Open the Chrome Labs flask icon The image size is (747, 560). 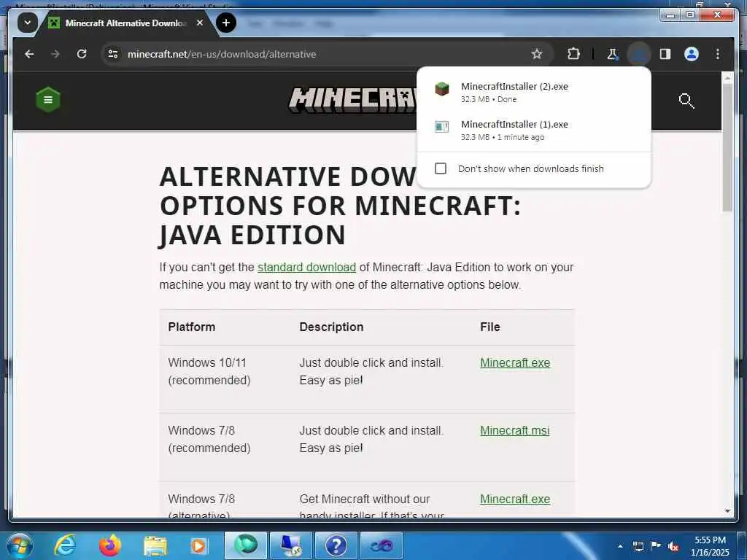pyautogui.click(x=612, y=54)
